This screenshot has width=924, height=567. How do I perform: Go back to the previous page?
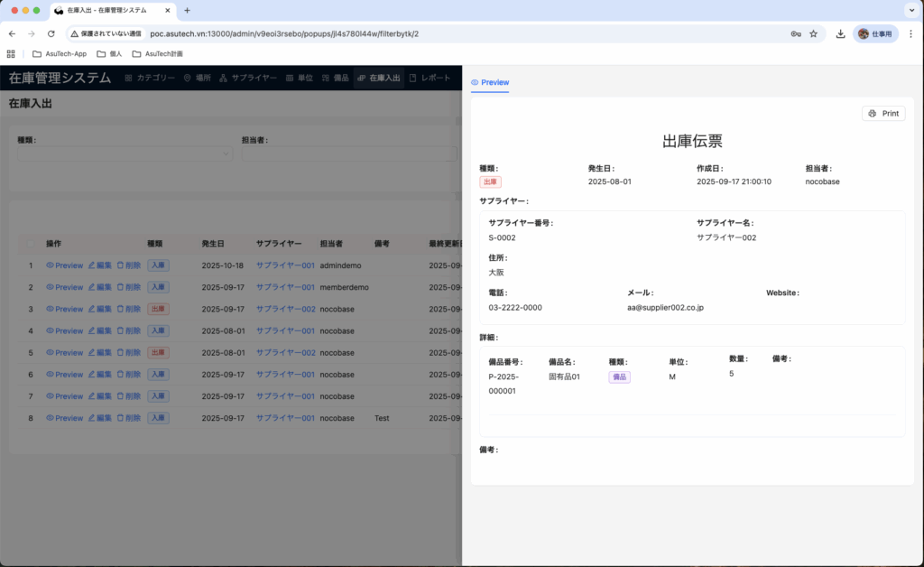click(x=12, y=33)
